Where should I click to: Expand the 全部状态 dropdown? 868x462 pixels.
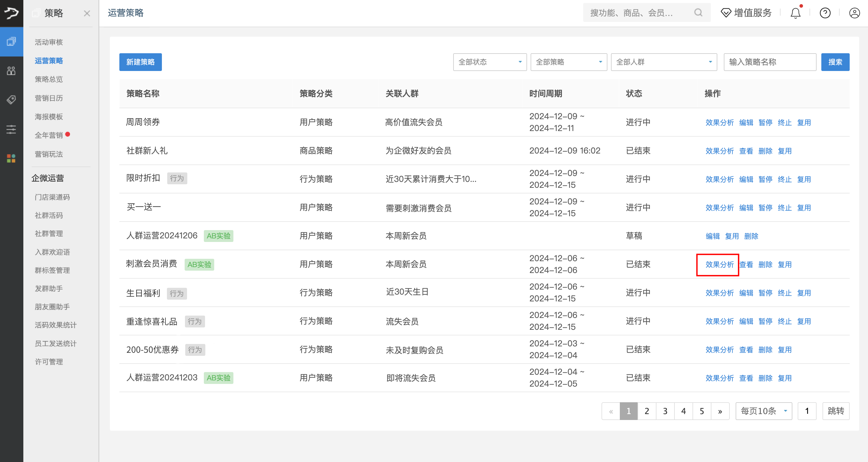(x=490, y=62)
